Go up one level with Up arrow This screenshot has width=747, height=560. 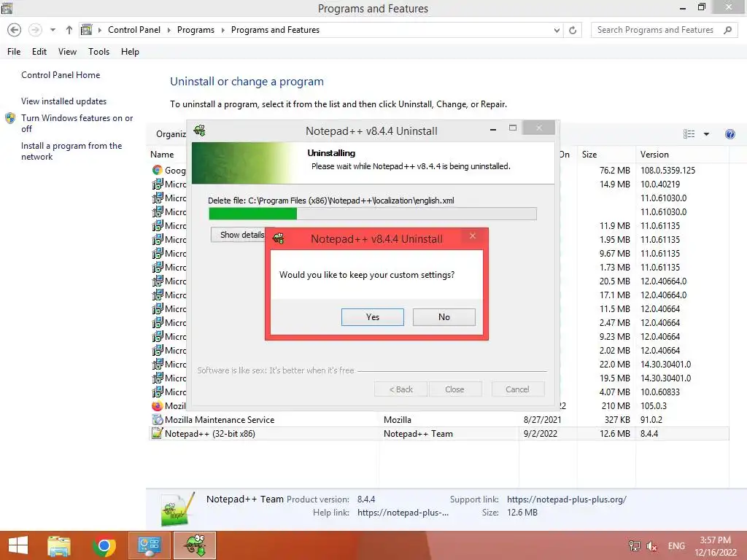click(x=69, y=30)
